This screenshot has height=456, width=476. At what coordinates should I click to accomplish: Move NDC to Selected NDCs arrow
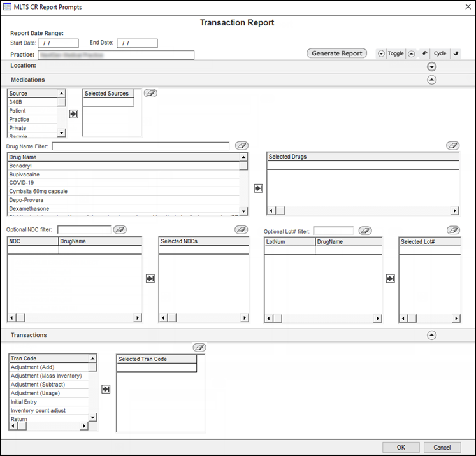pos(150,278)
